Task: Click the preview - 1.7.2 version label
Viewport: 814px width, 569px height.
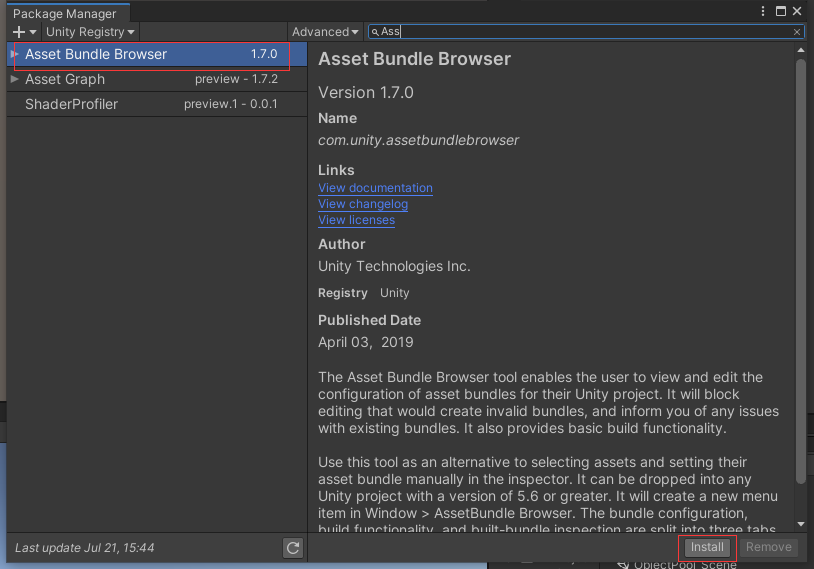Action: pos(236,79)
